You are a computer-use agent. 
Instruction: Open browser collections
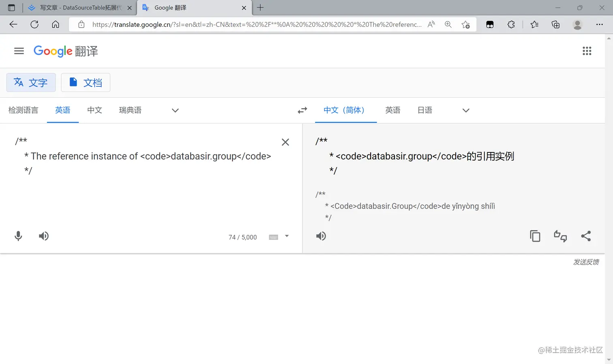556,24
